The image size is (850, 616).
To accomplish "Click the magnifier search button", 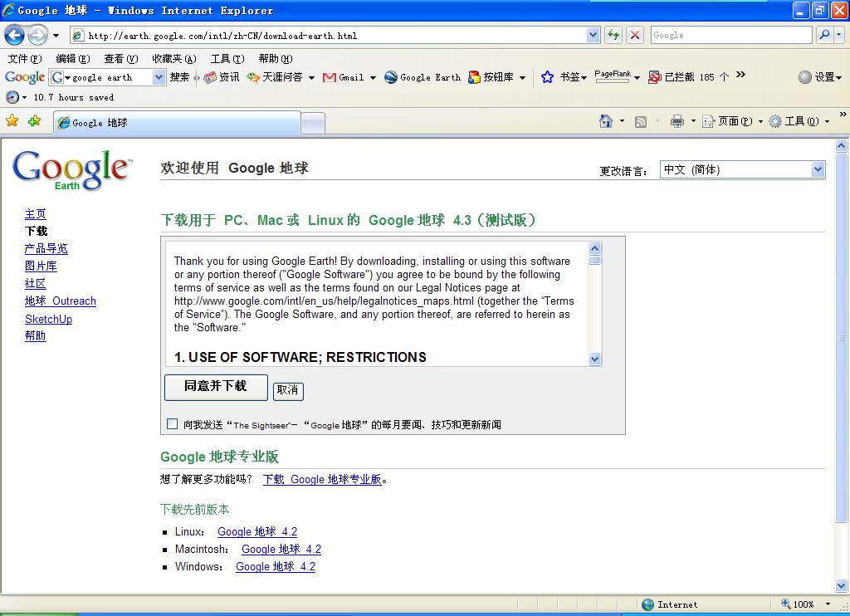I will click(x=824, y=35).
